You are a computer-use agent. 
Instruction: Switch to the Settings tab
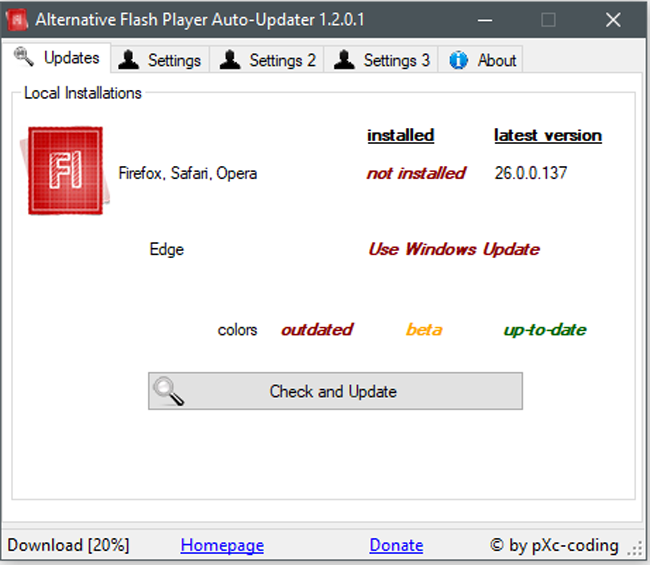pos(160,61)
